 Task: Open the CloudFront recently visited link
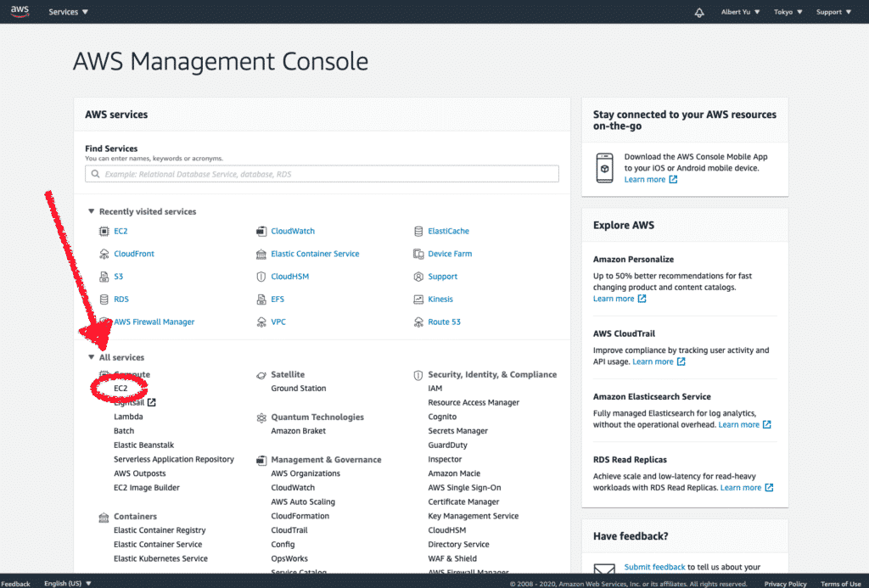click(x=134, y=254)
